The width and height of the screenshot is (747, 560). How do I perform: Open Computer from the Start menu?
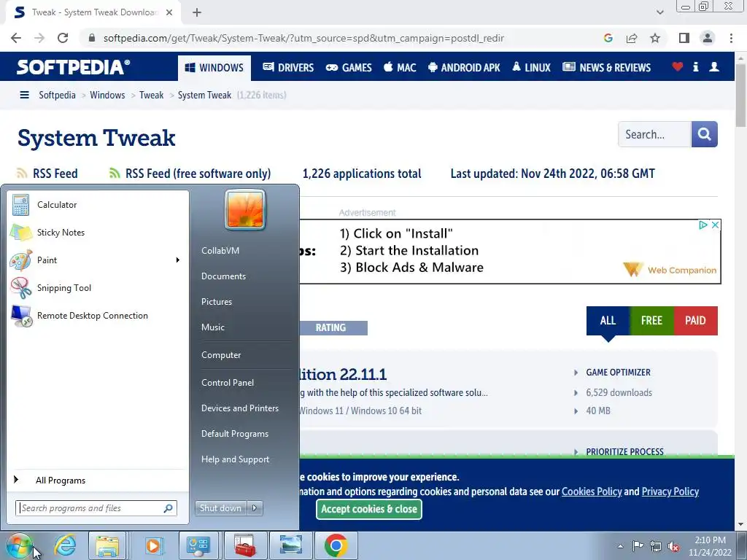point(221,355)
